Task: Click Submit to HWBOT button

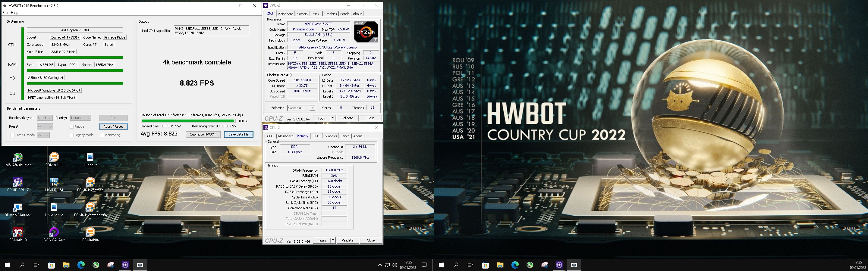Action: 203,134
